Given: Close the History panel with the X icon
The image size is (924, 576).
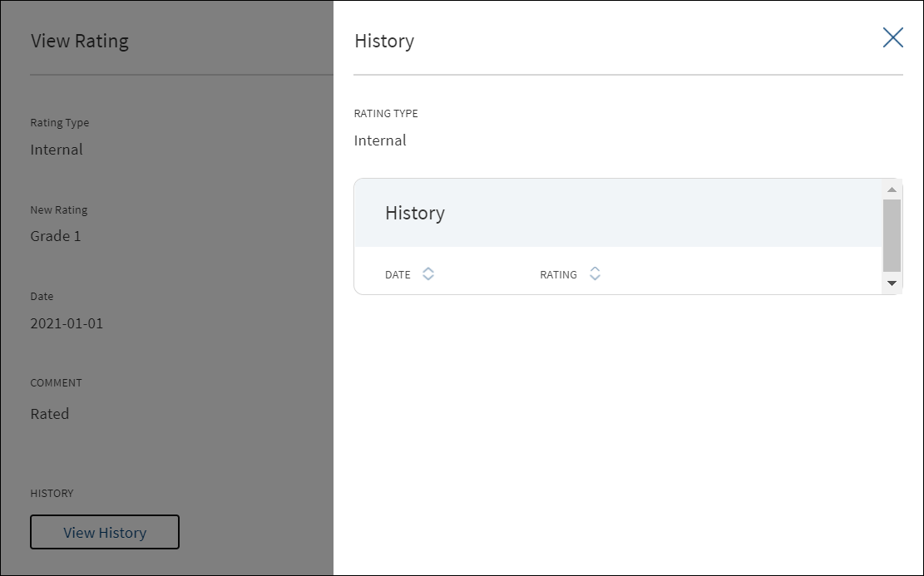Looking at the screenshot, I should tap(892, 37).
